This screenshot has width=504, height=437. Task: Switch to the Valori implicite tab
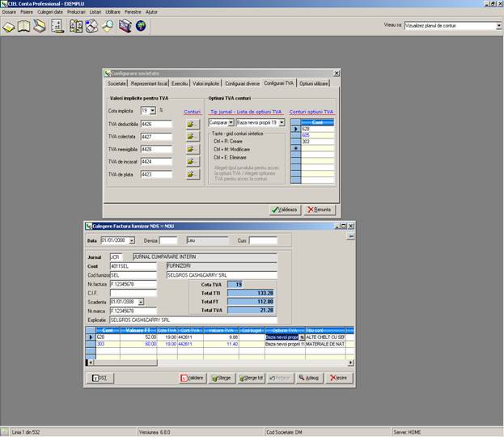206,83
